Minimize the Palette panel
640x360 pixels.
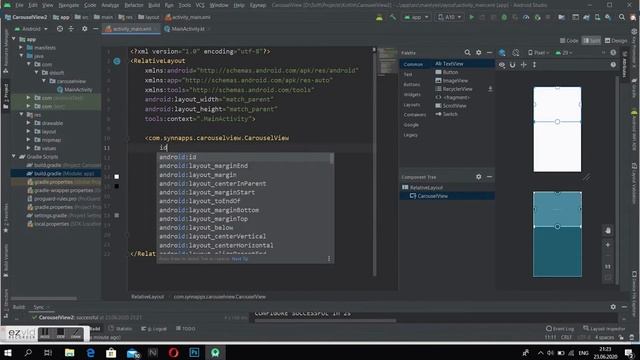(x=489, y=53)
